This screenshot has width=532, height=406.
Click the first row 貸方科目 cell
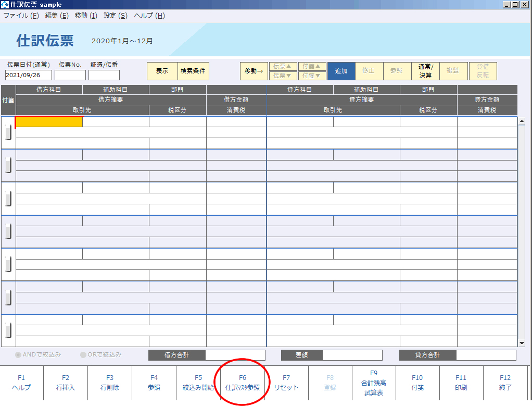click(300, 121)
